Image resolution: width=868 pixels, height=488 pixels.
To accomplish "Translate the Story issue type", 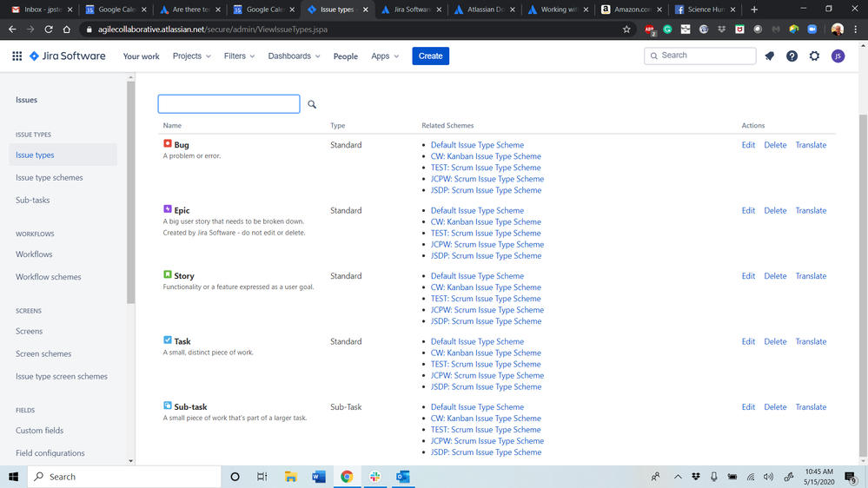I will tap(811, 276).
